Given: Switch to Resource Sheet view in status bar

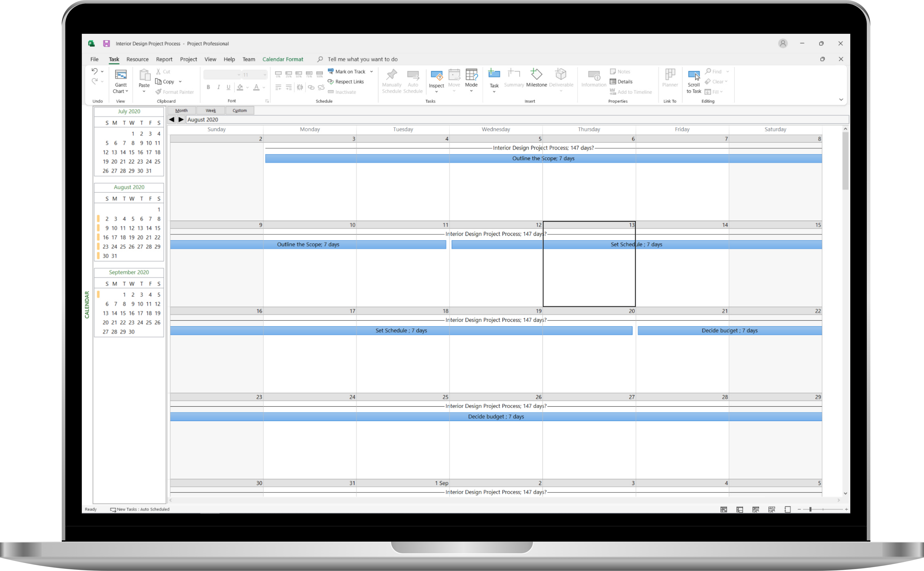Looking at the screenshot, I should [x=772, y=510].
